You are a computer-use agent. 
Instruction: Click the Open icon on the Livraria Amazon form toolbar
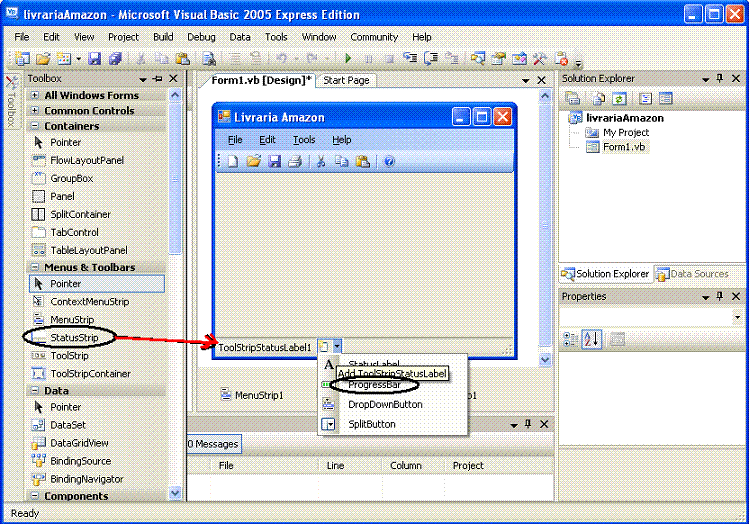point(254,161)
